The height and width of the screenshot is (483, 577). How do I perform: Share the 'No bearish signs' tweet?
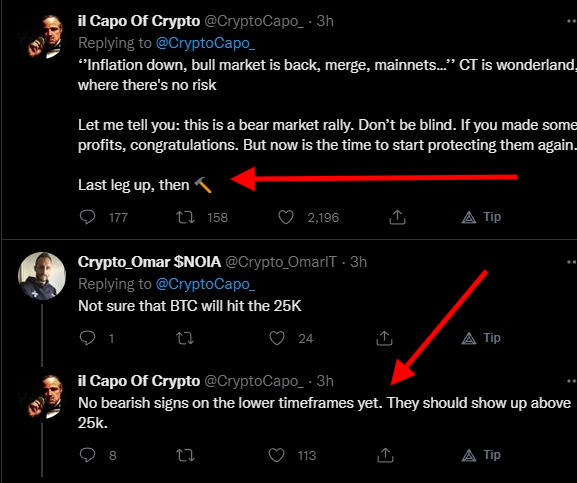coord(385,455)
